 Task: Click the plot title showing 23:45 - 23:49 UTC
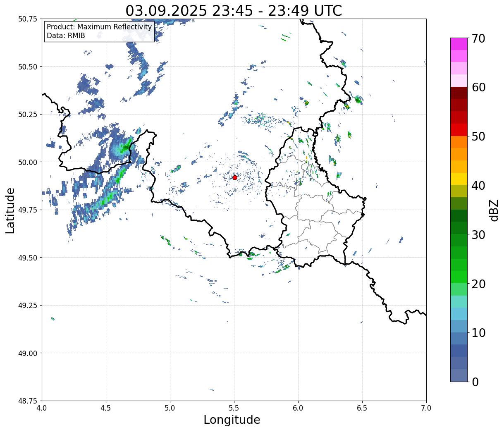click(x=234, y=10)
